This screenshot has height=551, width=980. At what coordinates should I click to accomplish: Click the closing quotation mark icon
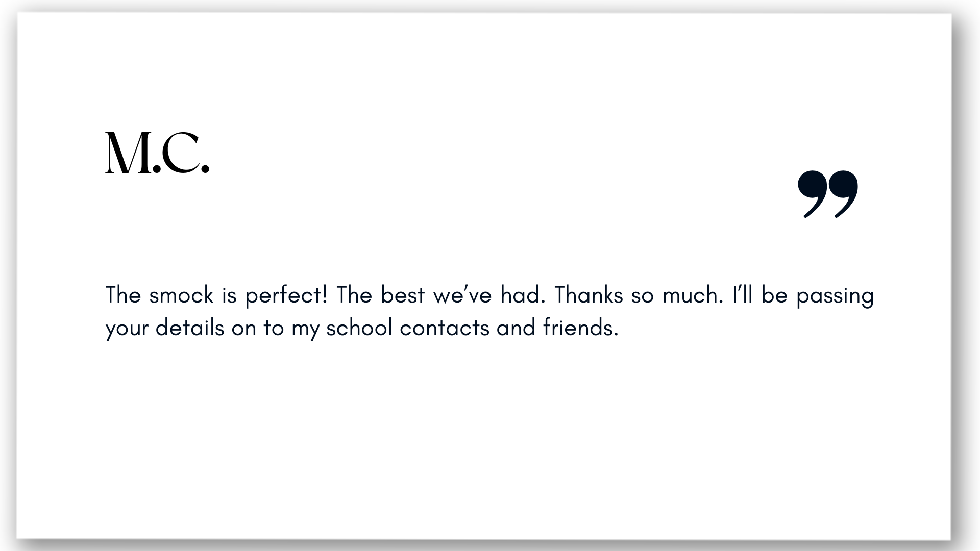click(x=828, y=194)
